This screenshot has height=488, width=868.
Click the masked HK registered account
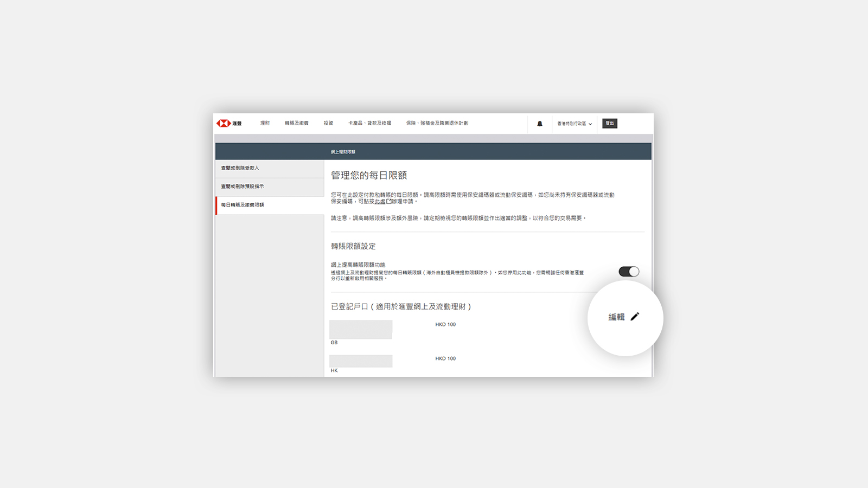pyautogui.click(x=361, y=361)
